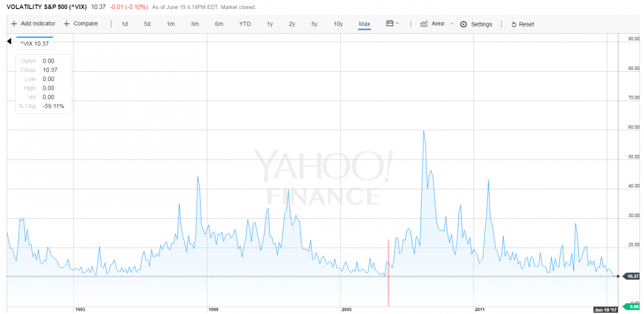The image size is (644, 314).
Task: Select the 5y time range
Action: [x=314, y=24]
